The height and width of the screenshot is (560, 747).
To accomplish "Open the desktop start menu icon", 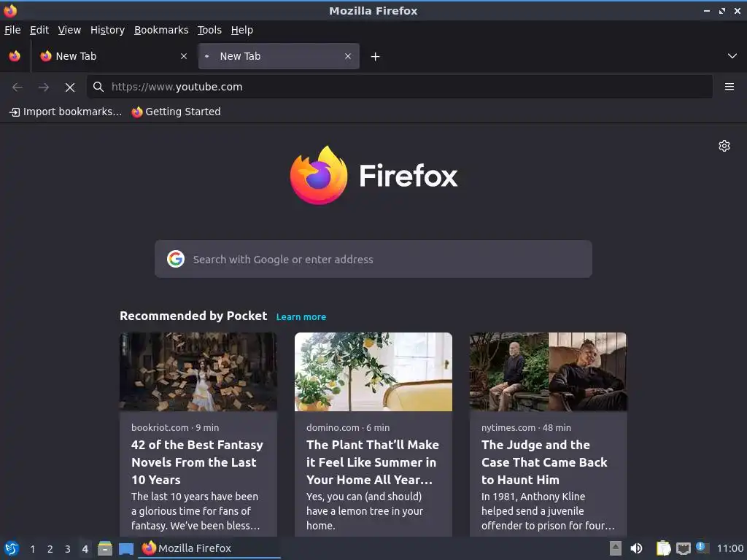I will point(12,548).
